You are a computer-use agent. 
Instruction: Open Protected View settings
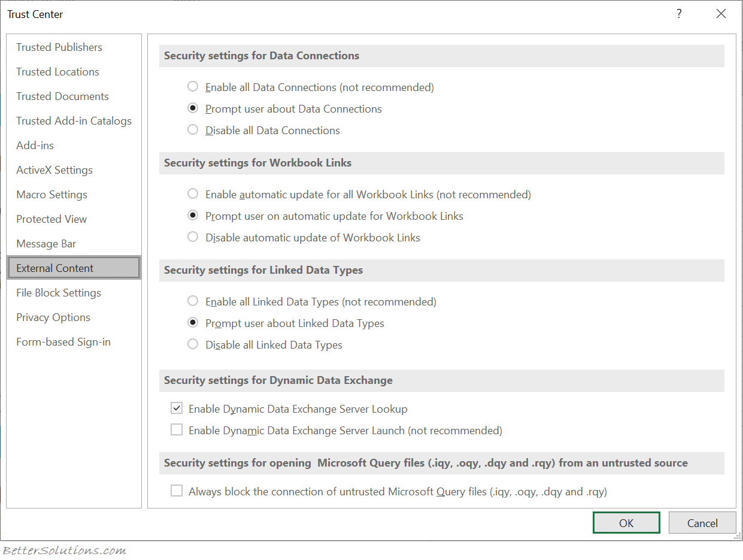[x=74, y=219]
